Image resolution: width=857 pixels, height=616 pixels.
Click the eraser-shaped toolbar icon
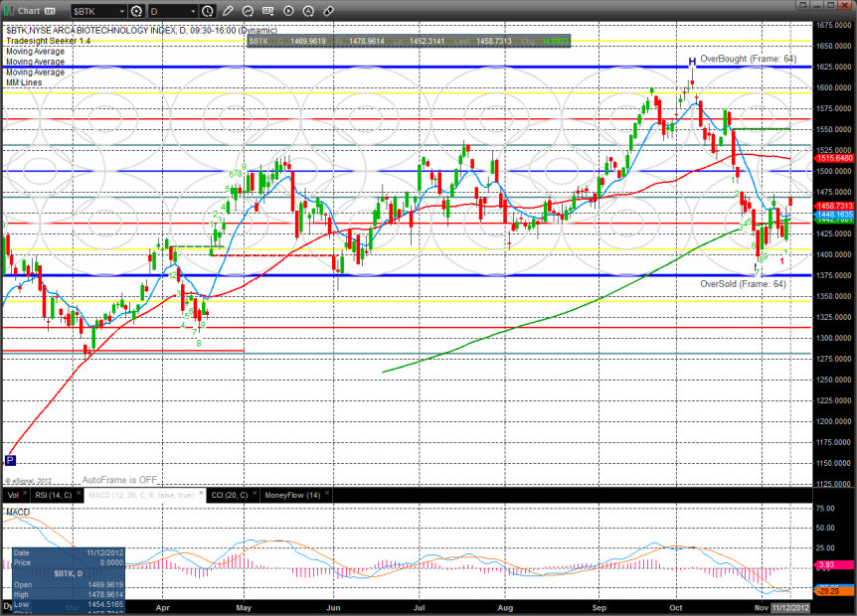point(328,11)
